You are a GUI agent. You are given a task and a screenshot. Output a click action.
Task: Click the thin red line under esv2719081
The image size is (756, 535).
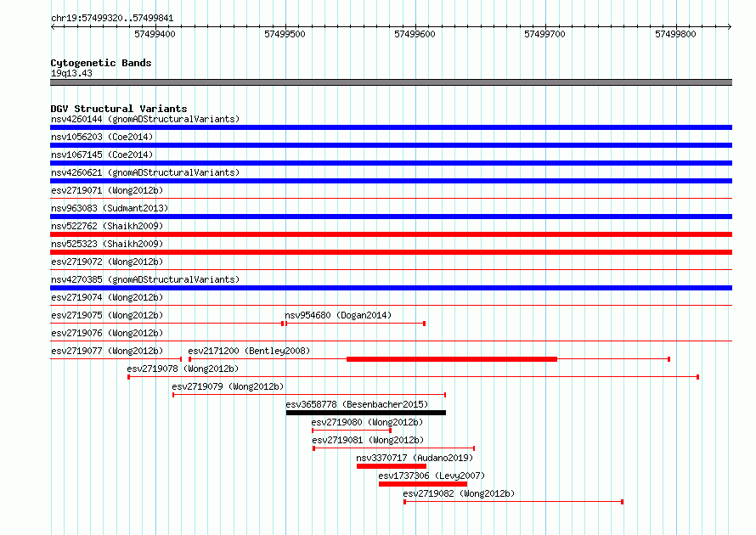[394, 448]
